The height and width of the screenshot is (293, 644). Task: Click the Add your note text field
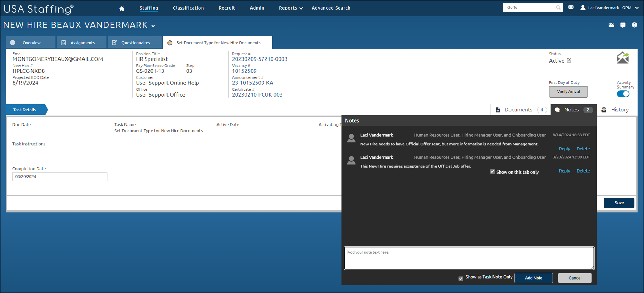(469, 258)
